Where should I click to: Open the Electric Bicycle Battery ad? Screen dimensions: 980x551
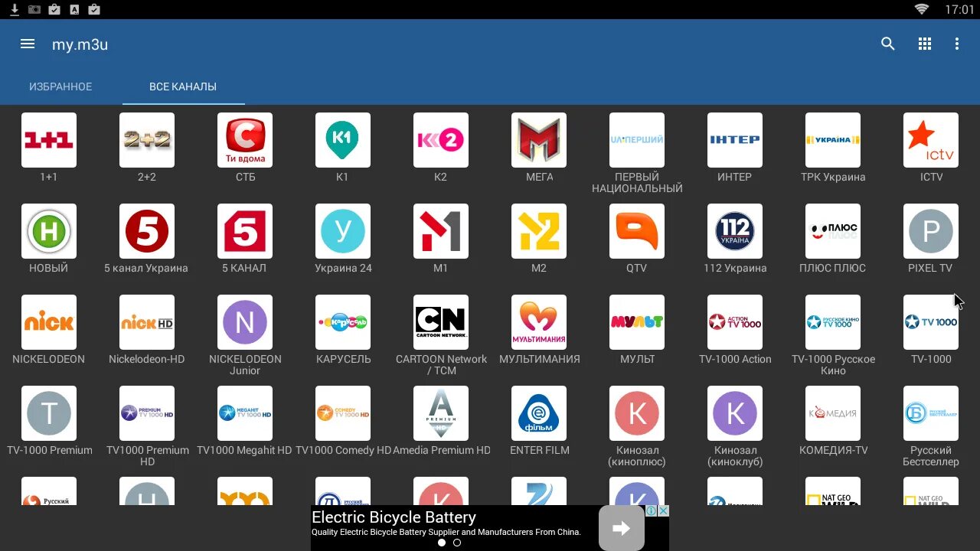click(x=394, y=517)
